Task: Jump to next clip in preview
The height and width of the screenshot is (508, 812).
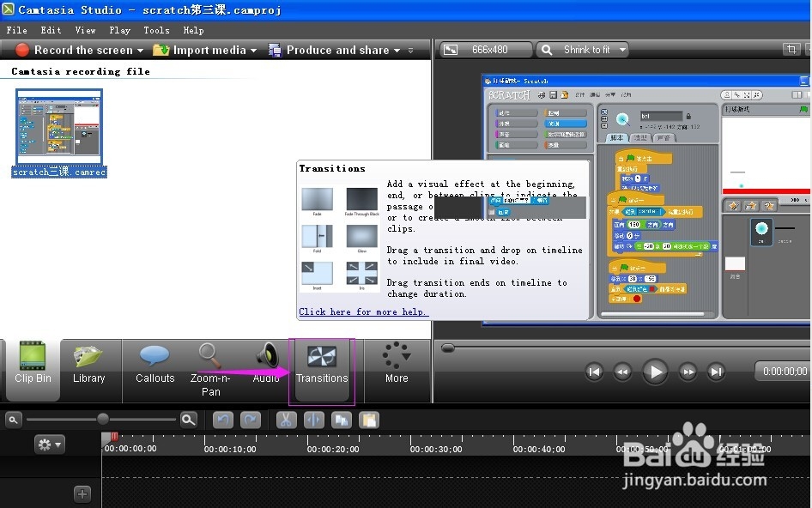Action: 716,372
